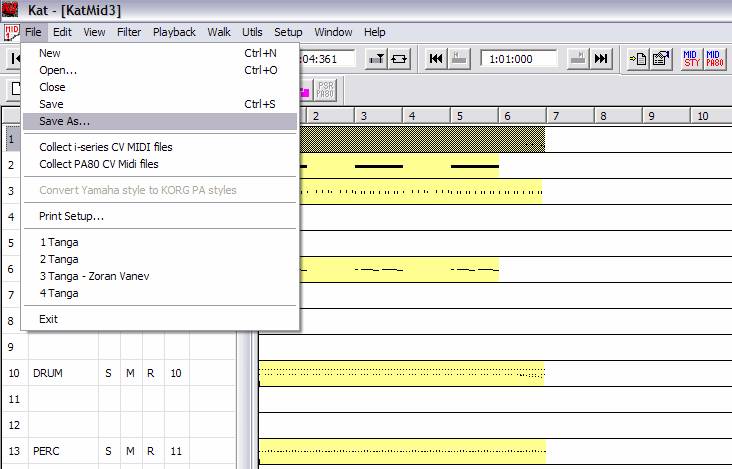Open the Window menu

[333, 32]
